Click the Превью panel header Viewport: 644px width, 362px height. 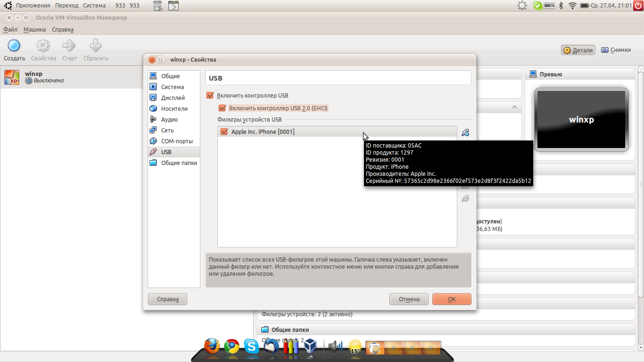[580, 74]
